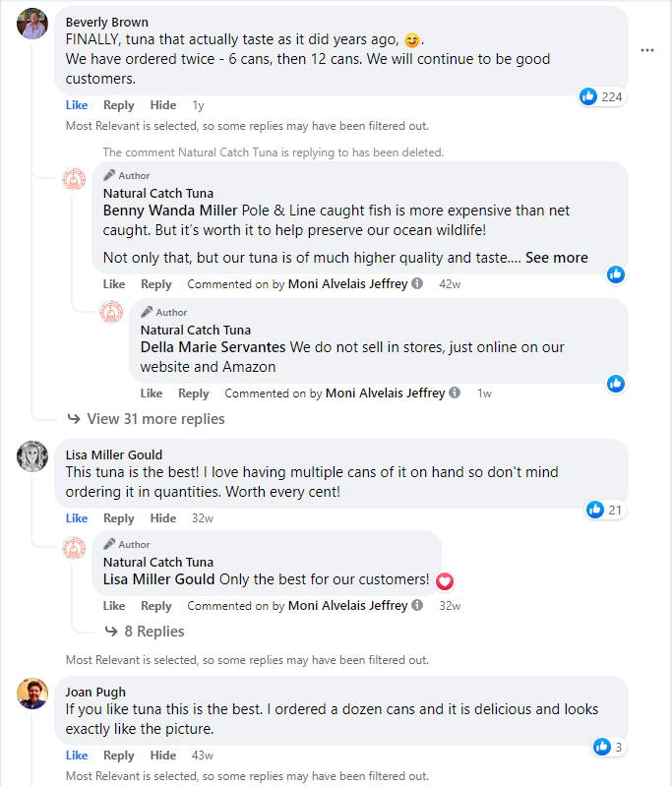Like Lisa Miller Gould's comment
Screen dimensions: 672x786
tap(77, 518)
